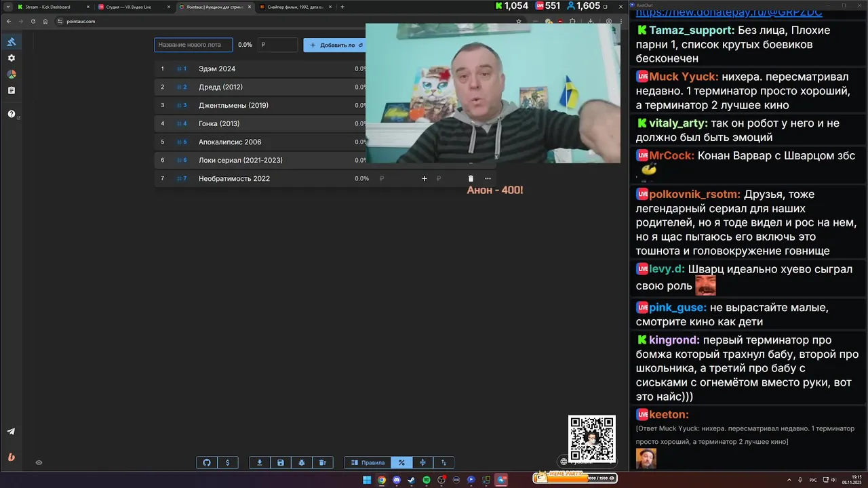Open settings gear in Pointauc sidebar
The height and width of the screenshot is (488, 868).
pos(12,58)
